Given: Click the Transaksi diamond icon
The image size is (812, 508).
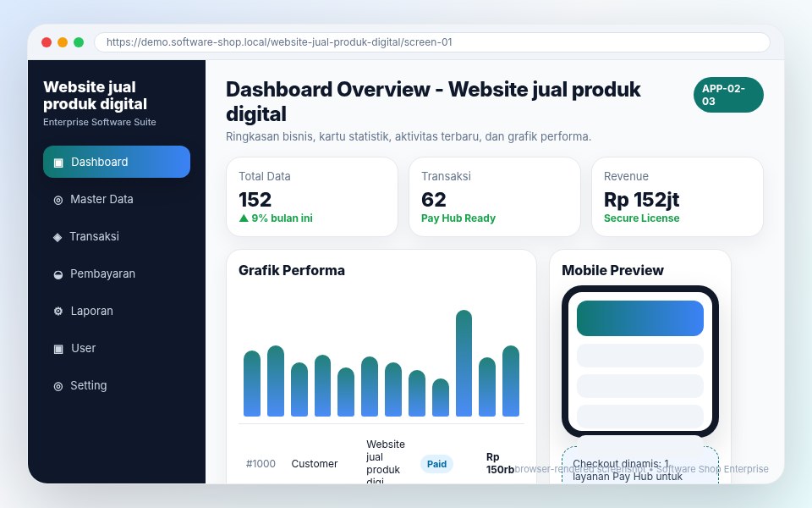Looking at the screenshot, I should pos(58,237).
